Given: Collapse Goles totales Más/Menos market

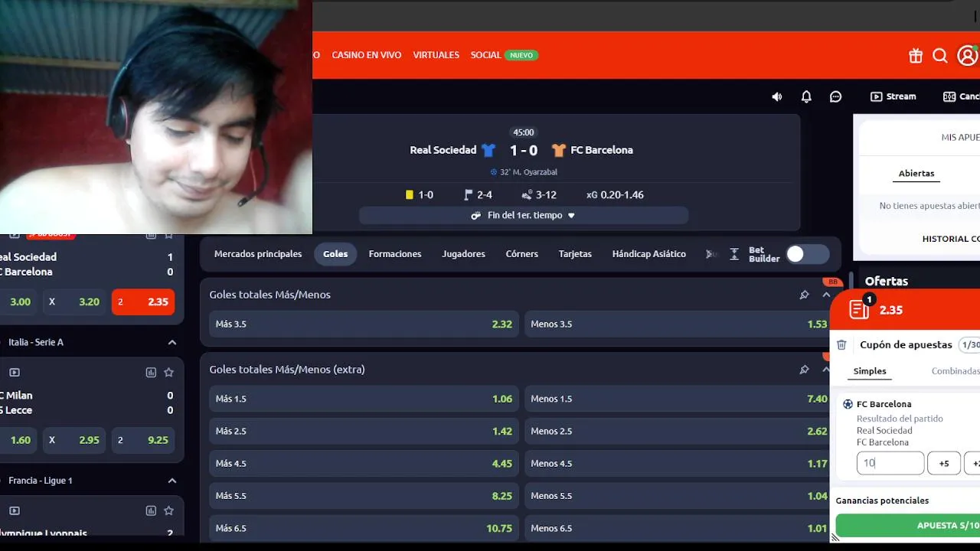Looking at the screenshot, I should coord(826,295).
